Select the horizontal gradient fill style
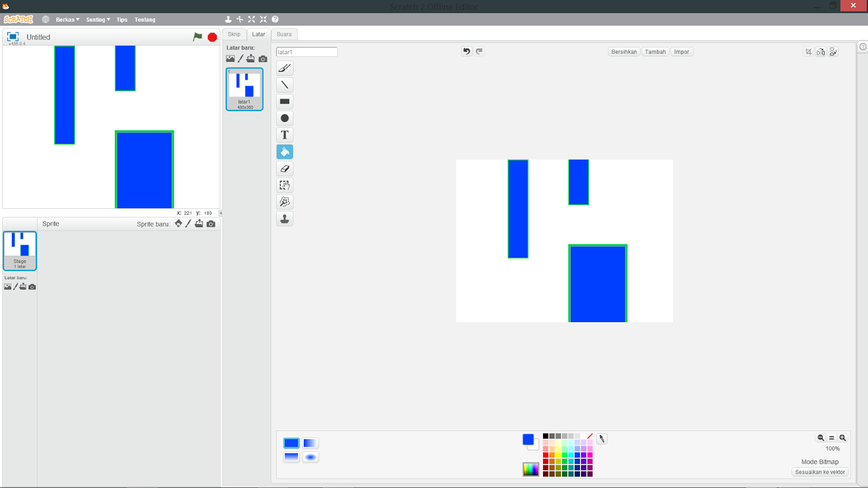The height and width of the screenshot is (488, 868). pyautogui.click(x=310, y=443)
